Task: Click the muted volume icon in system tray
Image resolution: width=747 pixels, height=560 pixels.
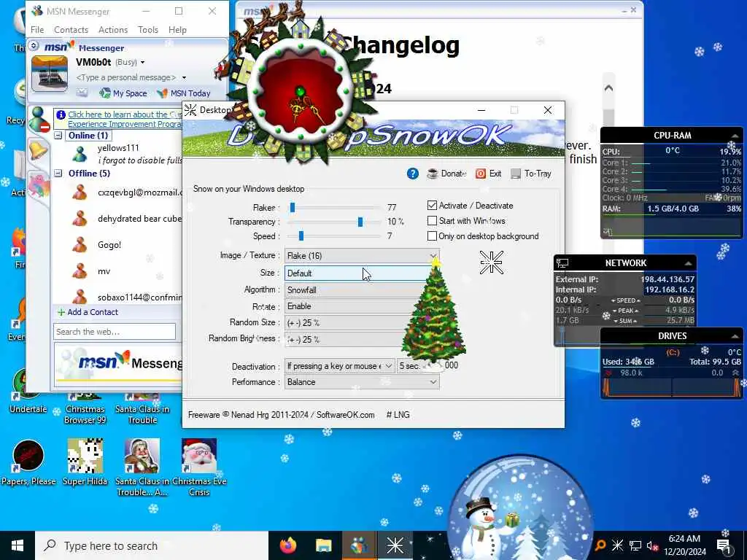Action: coord(652,545)
